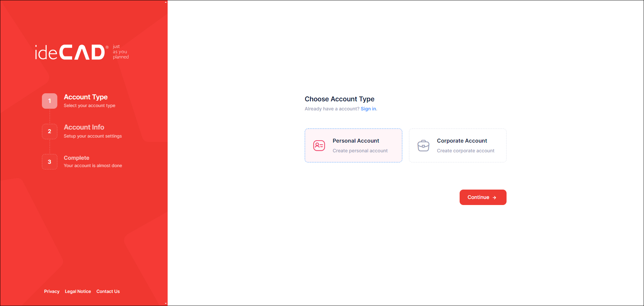Click the sidebar scrollbar up arrow
The width and height of the screenshot is (644, 306).
(x=166, y=2)
